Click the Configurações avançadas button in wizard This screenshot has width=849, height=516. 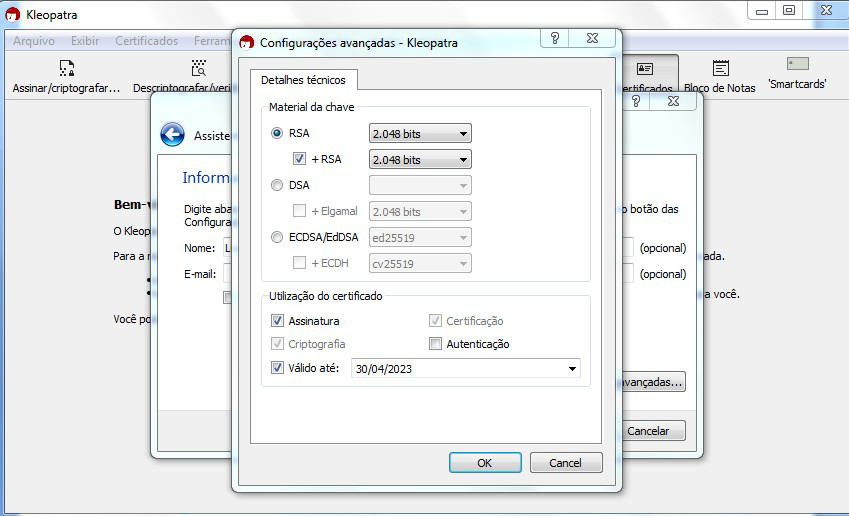[653, 382]
